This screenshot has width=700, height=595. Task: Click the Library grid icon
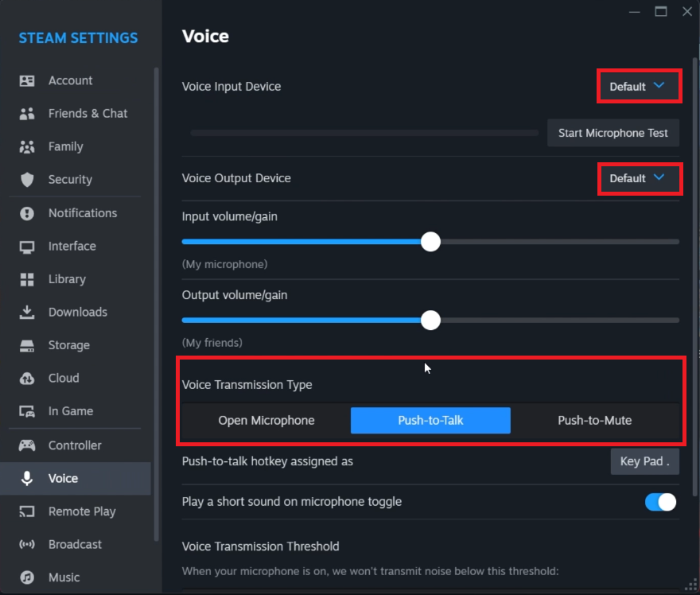(x=27, y=279)
